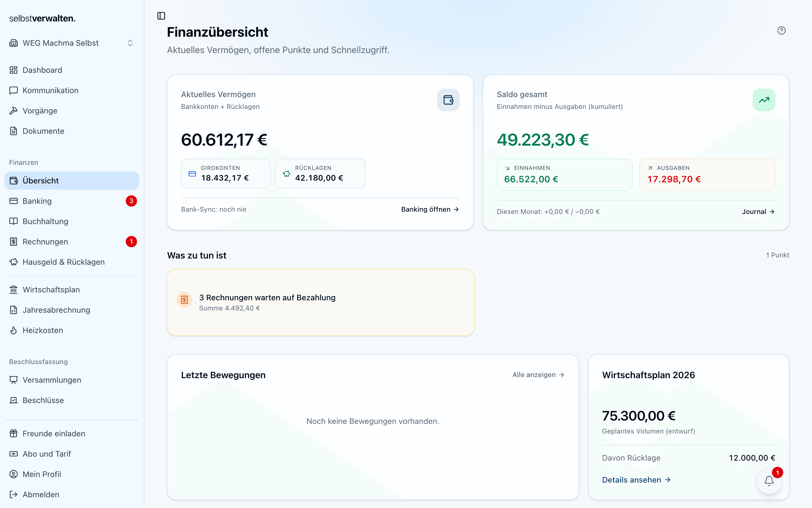
Task: Click the Davon Rücklage 12.000,00 € value
Action: click(x=752, y=458)
